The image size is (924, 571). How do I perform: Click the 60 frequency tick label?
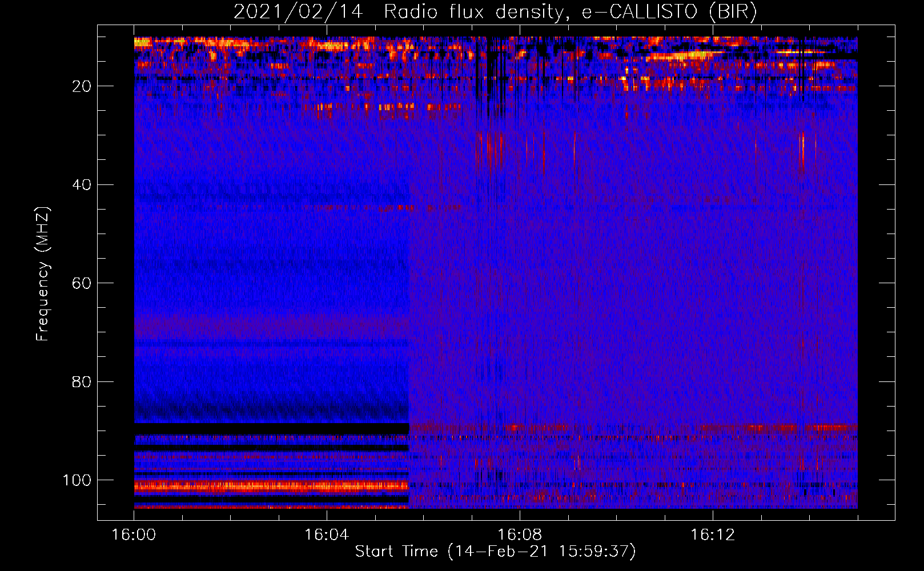coord(82,283)
